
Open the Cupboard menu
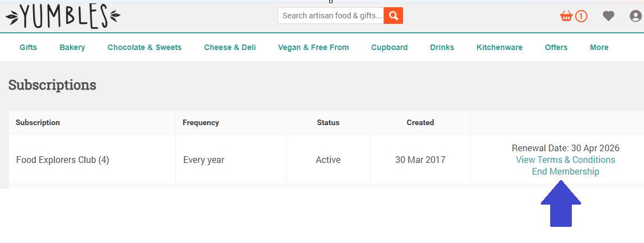pos(389,47)
